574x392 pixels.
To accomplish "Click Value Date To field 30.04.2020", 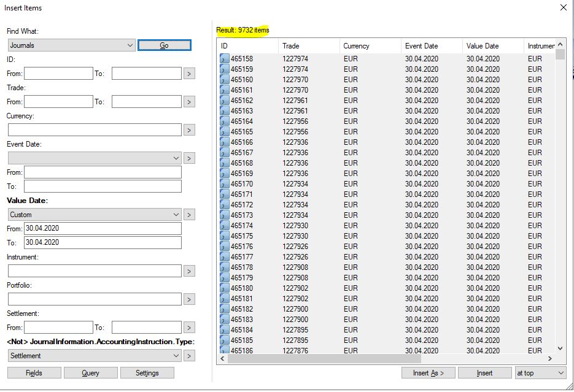I will 103,242.
